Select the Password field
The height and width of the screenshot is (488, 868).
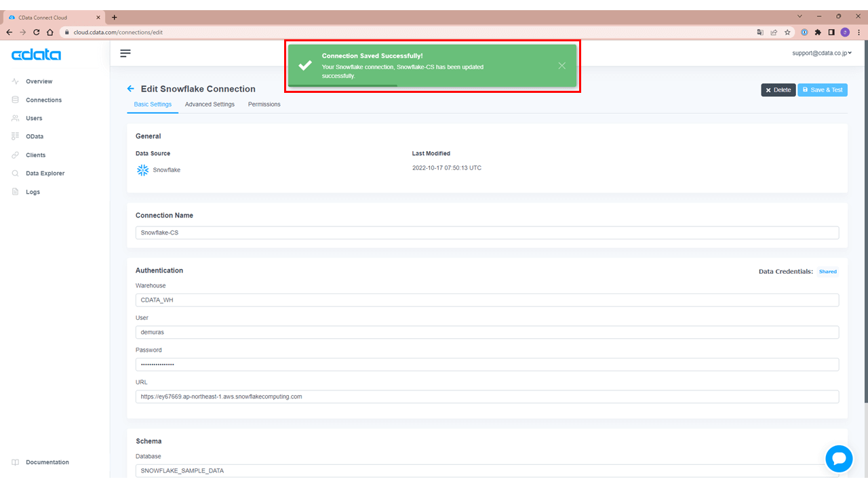[487, 364]
